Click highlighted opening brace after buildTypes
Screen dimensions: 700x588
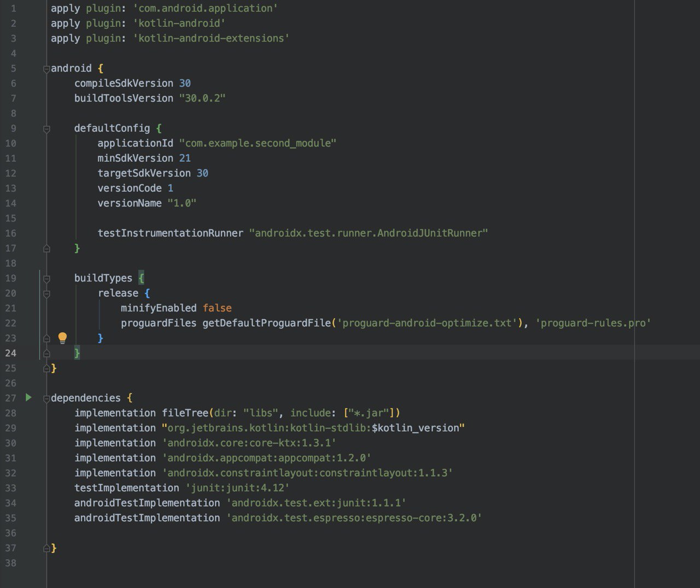click(x=141, y=278)
